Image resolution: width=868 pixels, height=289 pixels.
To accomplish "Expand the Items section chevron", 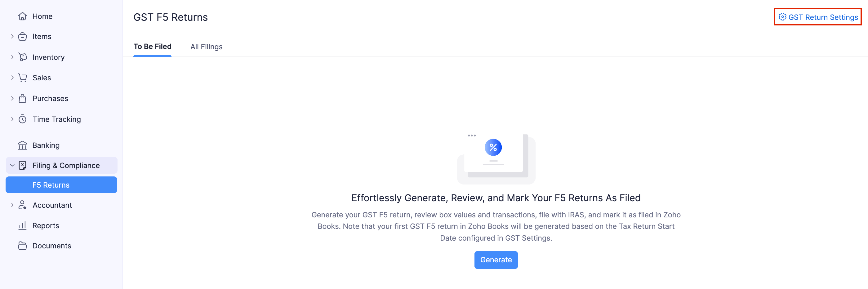I will (12, 36).
